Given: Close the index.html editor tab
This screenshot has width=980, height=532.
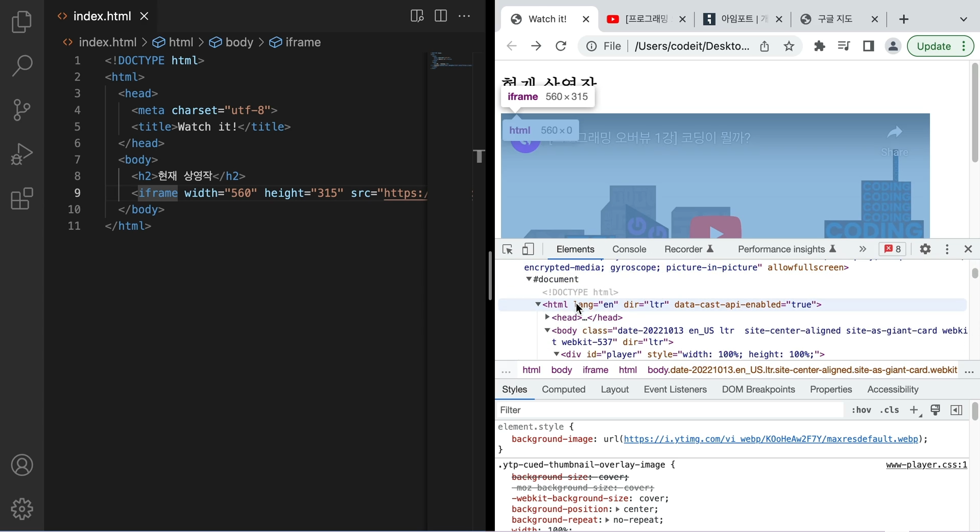Looking at the screenshot, I should (x=145, y=16).
